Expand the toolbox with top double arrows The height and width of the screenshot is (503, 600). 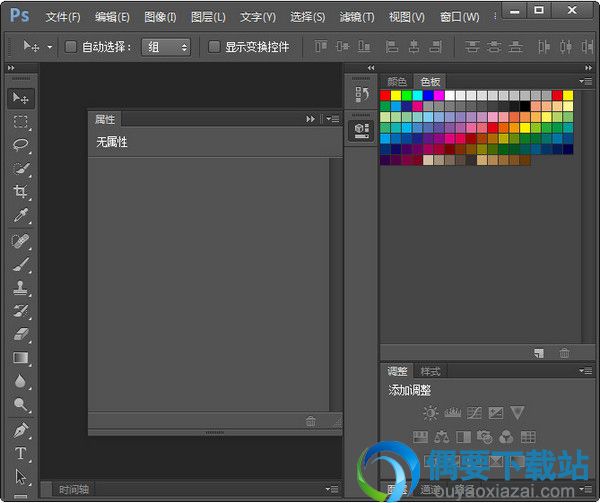[x=11, y=68]
